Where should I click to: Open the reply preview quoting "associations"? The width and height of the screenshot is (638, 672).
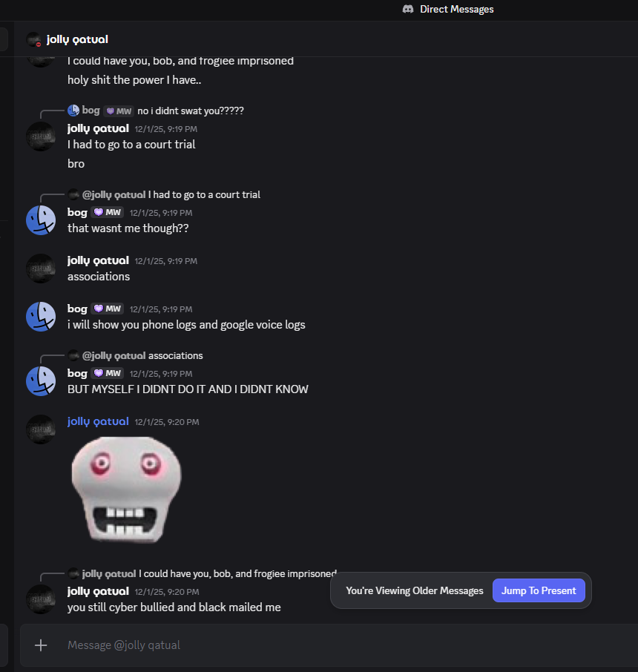pyautogui.click(x=175, y=355)
